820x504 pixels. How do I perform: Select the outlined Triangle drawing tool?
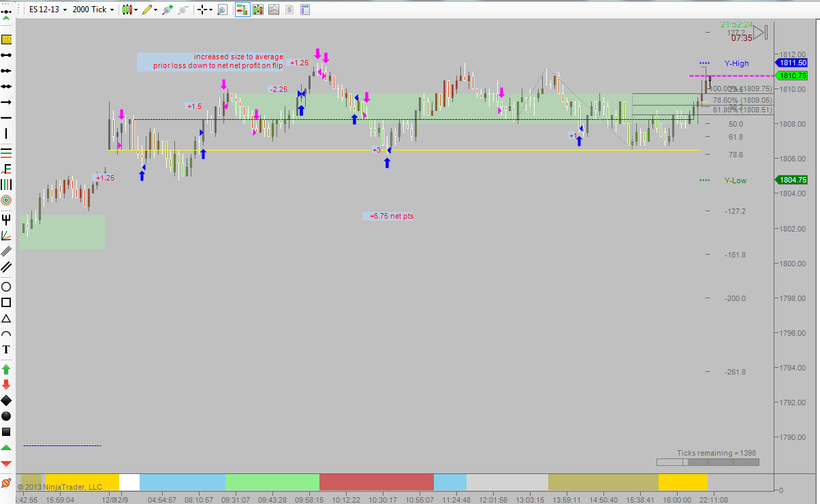6,318
